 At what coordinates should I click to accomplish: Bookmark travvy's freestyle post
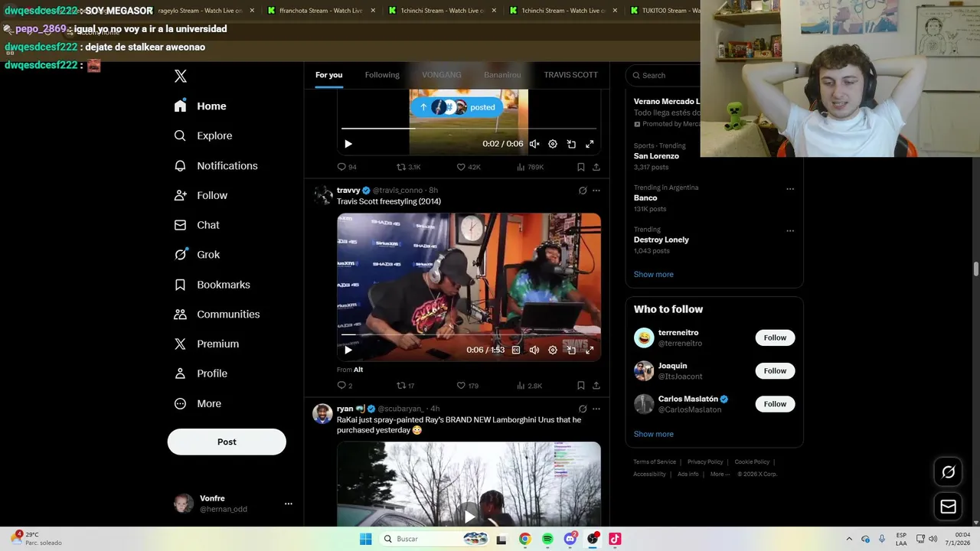[581, 386]
